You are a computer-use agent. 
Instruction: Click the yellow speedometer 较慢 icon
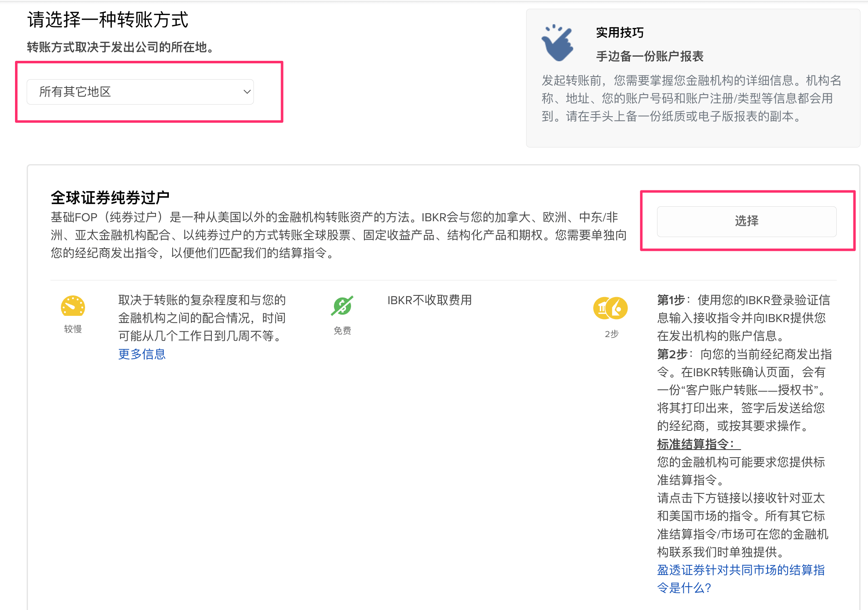click(73, 306)
